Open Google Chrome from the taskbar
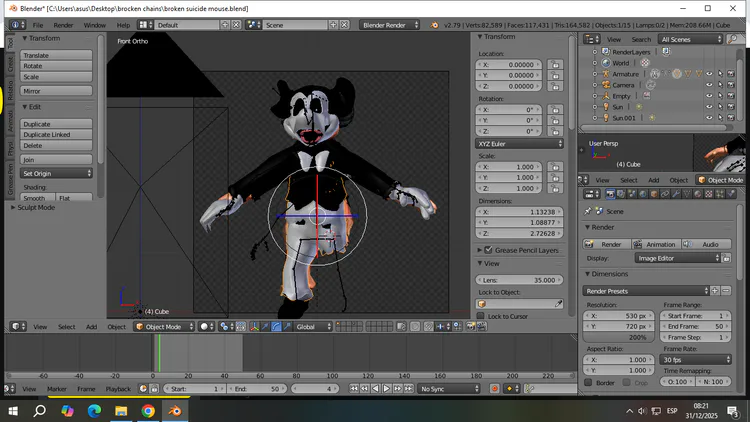This screenshot has height=422, width=750. pyautogui.click(x=148, y=411)
